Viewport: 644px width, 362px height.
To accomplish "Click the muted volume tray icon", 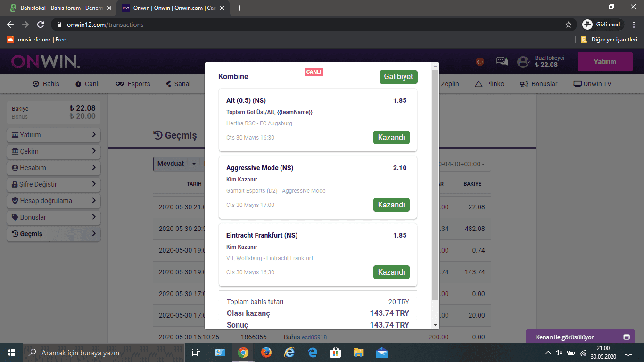I will coord(559,353).
